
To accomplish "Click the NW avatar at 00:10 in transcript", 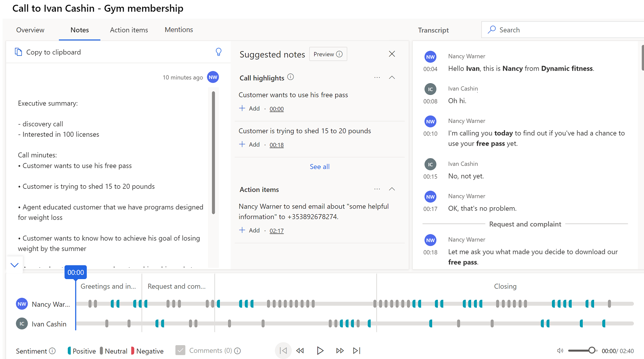I will pyautogui.click(x=431, y=121).
